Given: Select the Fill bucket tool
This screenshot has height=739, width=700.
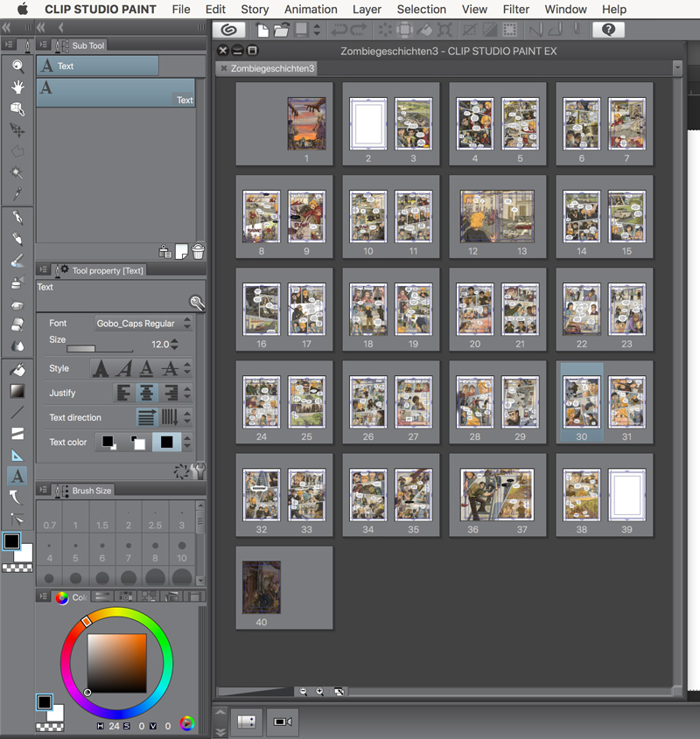Looking at the screenshot, I should coord(17,370).
